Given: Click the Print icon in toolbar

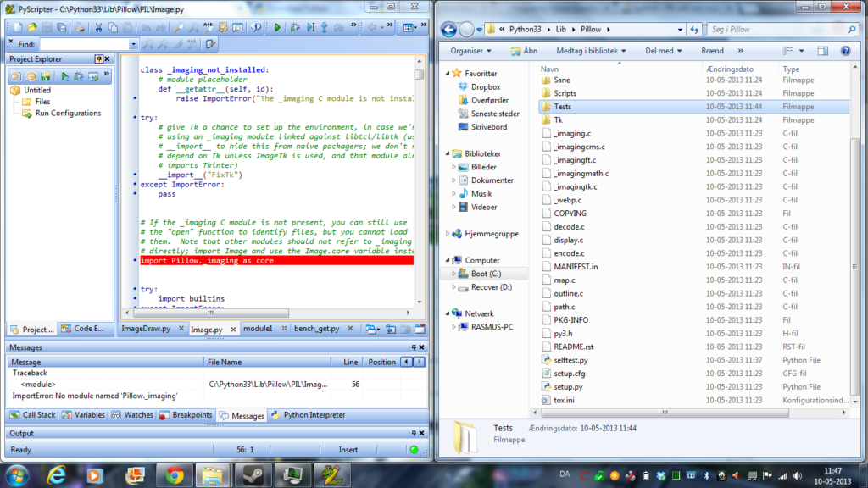Looking at the screenshot, I should [x=80, y=27].
